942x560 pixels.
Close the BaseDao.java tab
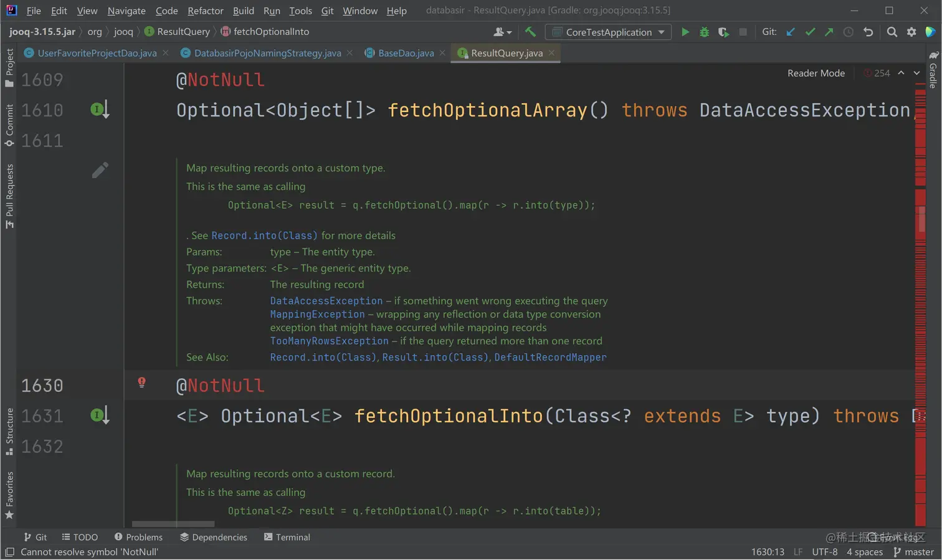coord(442,53)
